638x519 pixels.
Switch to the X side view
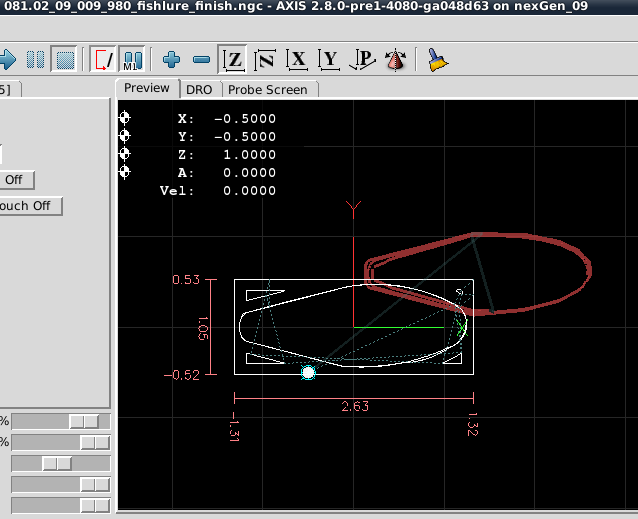click(297, 60)
